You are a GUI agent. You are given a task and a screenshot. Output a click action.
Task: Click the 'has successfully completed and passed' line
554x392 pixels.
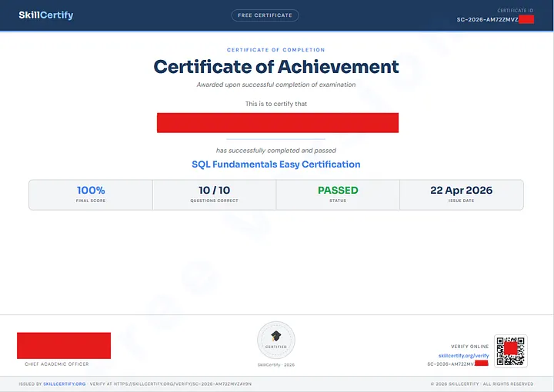click(x=276, y=151)
